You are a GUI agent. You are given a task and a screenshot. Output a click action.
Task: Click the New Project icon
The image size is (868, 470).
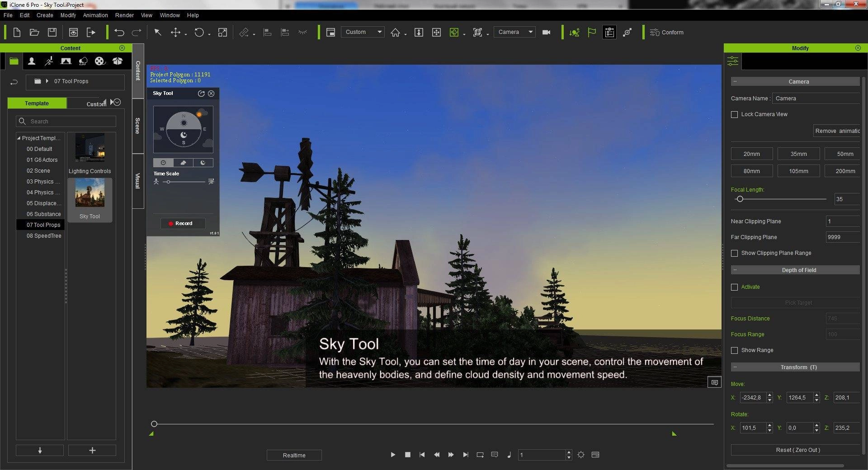point(17,33)
